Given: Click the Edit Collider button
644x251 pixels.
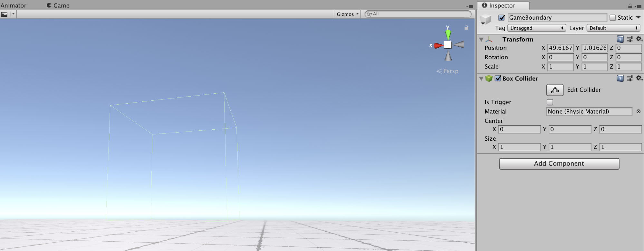Looking at the screenshot, I should tap(555, 90).
